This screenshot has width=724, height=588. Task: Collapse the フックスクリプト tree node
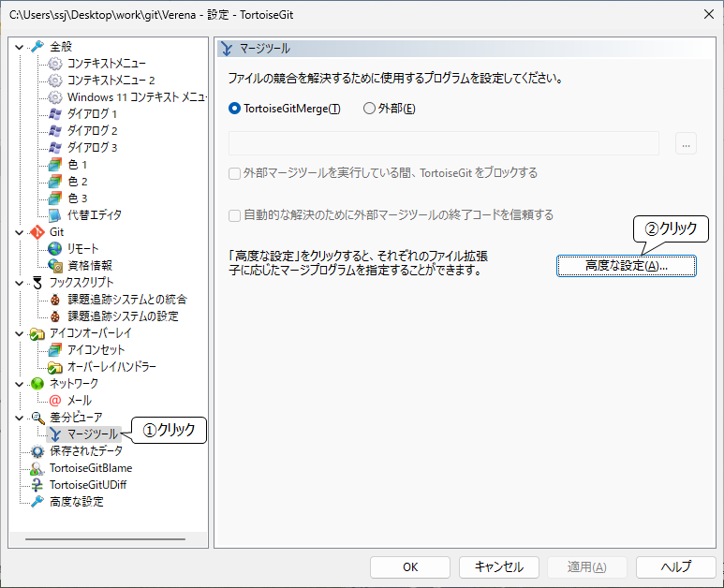pos(20,283)
